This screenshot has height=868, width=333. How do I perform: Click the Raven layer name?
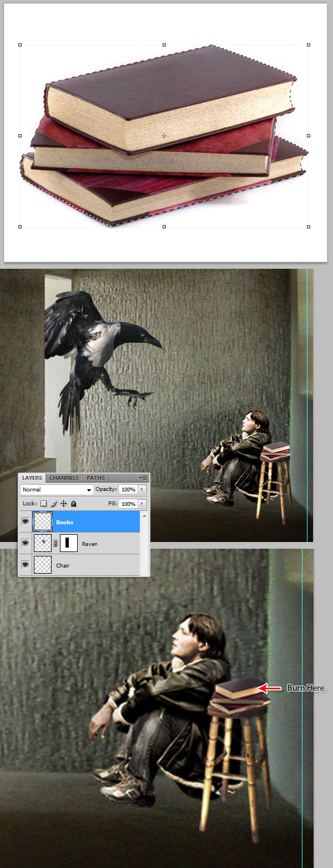89,544
